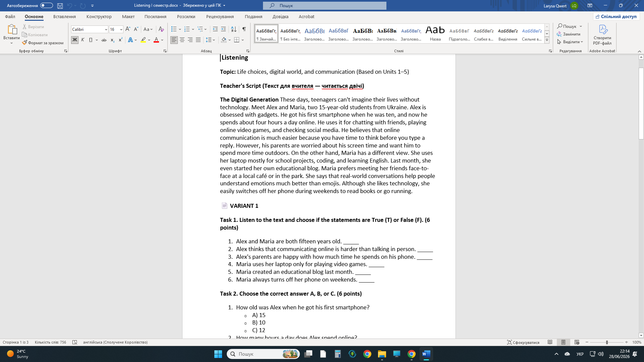Viewport: 644px width, 362px height.
Task: Open Google Chrome from the taskbar
Action: coord(367,354)
